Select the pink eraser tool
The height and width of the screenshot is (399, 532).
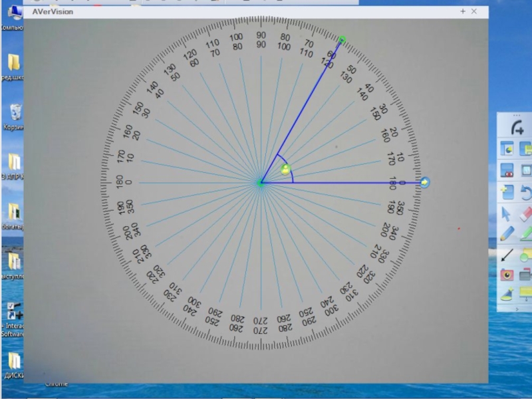(525, 214)
